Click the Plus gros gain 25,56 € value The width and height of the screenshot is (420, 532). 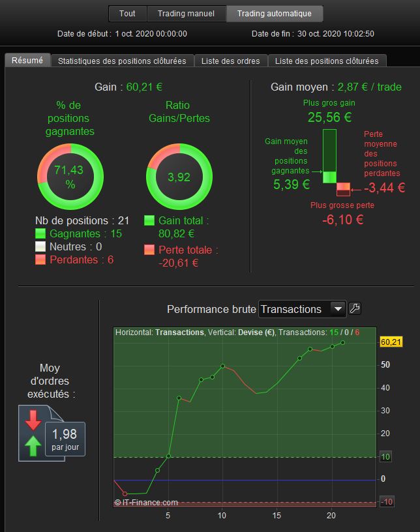(x=330, y=117)
